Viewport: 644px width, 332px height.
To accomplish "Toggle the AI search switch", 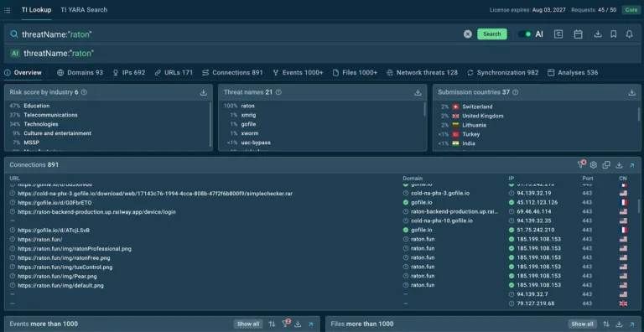I will coord(524,34).
